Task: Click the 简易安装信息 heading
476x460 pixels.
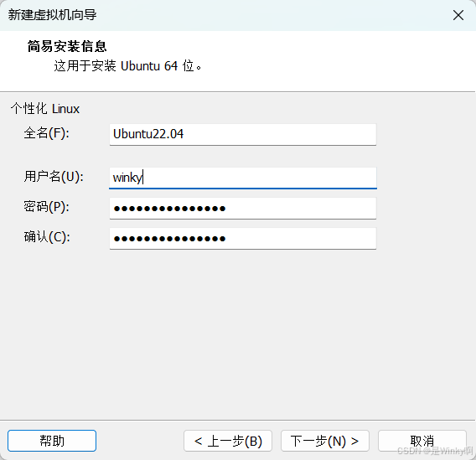Action: 67,46
